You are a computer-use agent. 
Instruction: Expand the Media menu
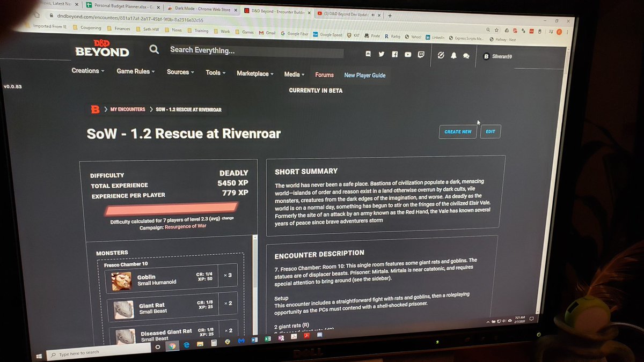[x=294, y=74]
